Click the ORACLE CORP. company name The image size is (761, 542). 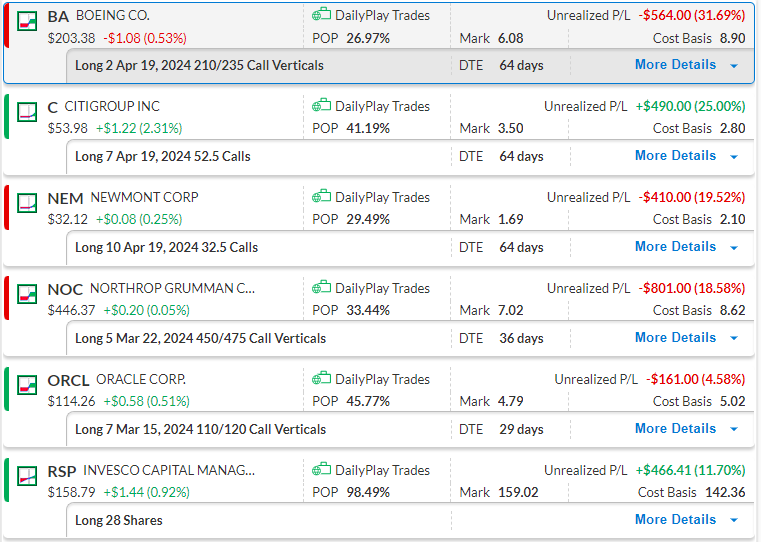click(141, 379)
